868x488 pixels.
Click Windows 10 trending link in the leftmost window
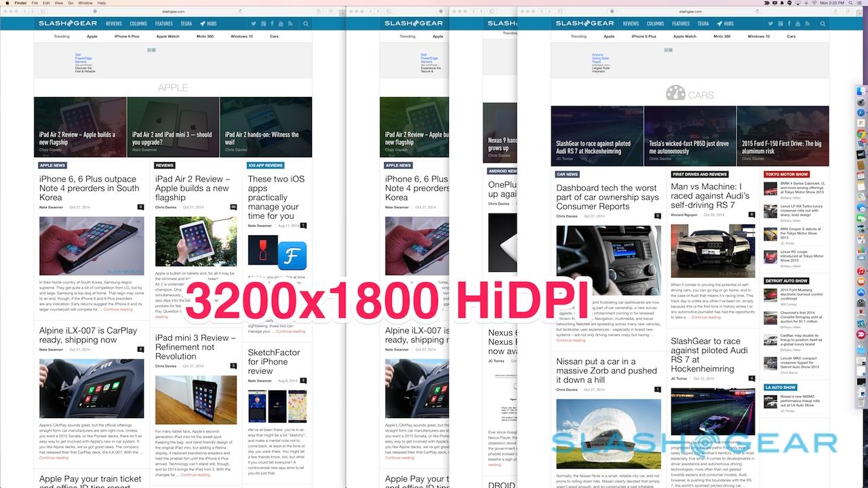click(x=241, y=37)
